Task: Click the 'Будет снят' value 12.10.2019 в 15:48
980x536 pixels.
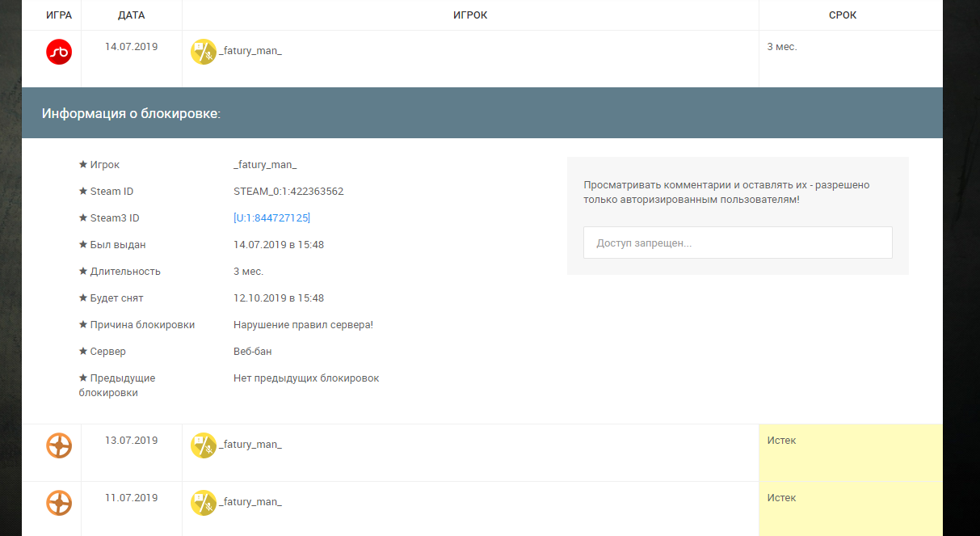Action: click(279, 298)
